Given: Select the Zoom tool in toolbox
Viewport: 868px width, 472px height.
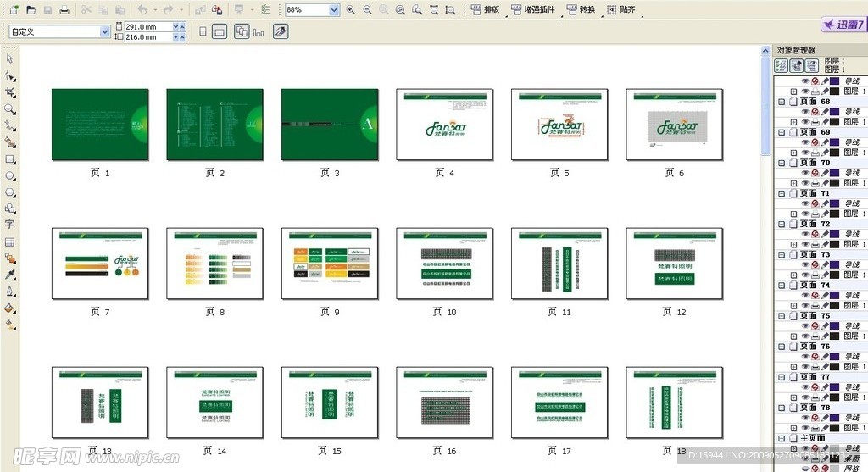Looking at the screenshot, I should point(10,109).
